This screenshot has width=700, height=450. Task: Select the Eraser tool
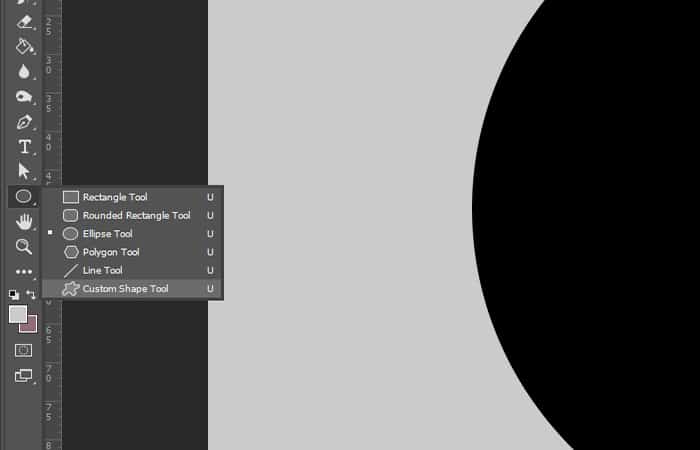(x=24, y=22)
